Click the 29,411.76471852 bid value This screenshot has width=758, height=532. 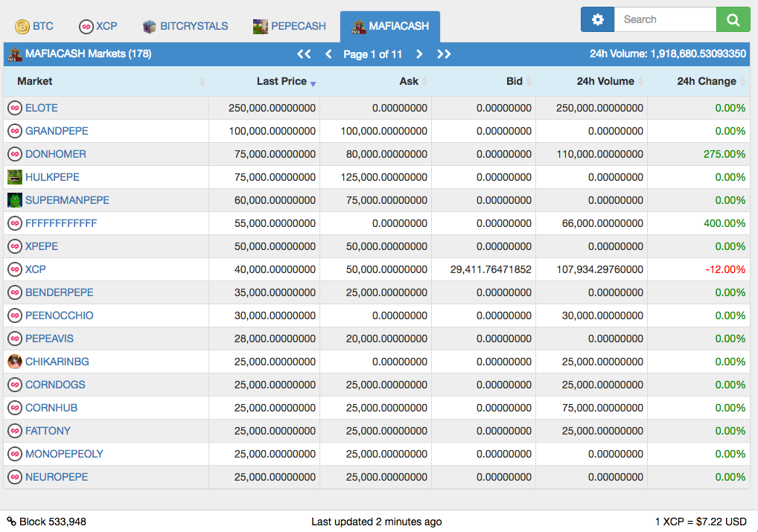491,269
